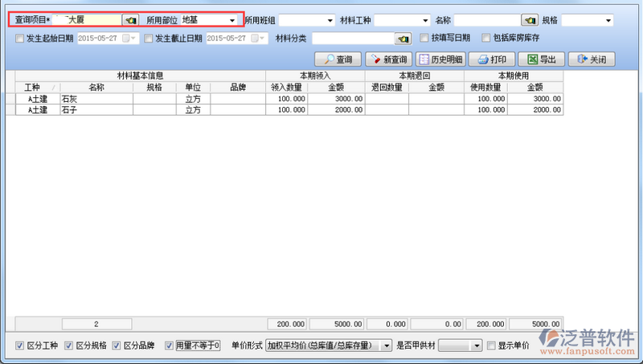Uncheck the 区分工种 checkbox
Screen dimensions: 643x364
(x=20, y=346)
